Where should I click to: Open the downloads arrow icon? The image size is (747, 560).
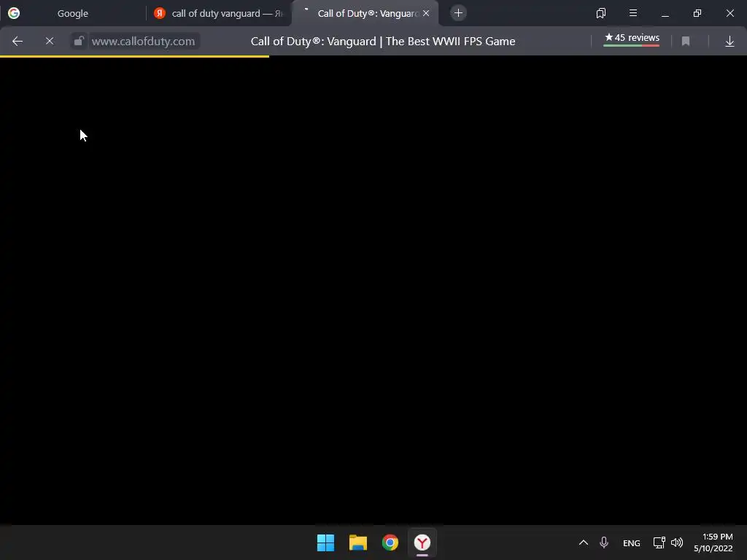coord(729,42)
